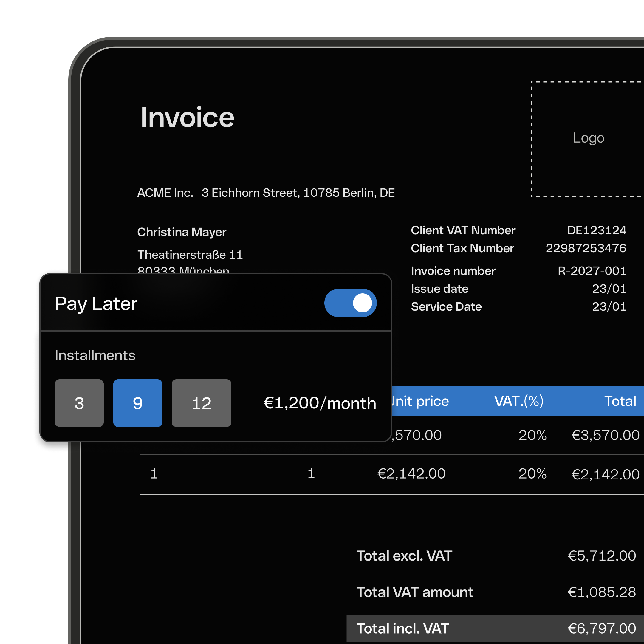
Task: Select 12 installments option
Action: [x=201, y=403]
